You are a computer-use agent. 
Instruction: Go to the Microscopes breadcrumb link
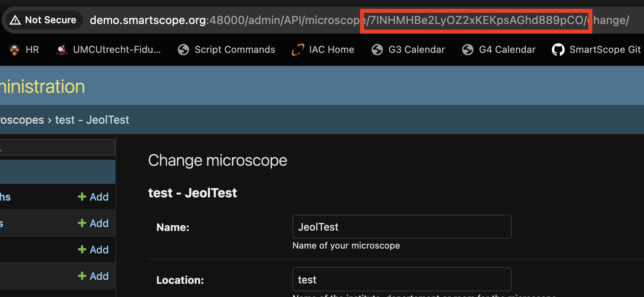tap(22, 120)
